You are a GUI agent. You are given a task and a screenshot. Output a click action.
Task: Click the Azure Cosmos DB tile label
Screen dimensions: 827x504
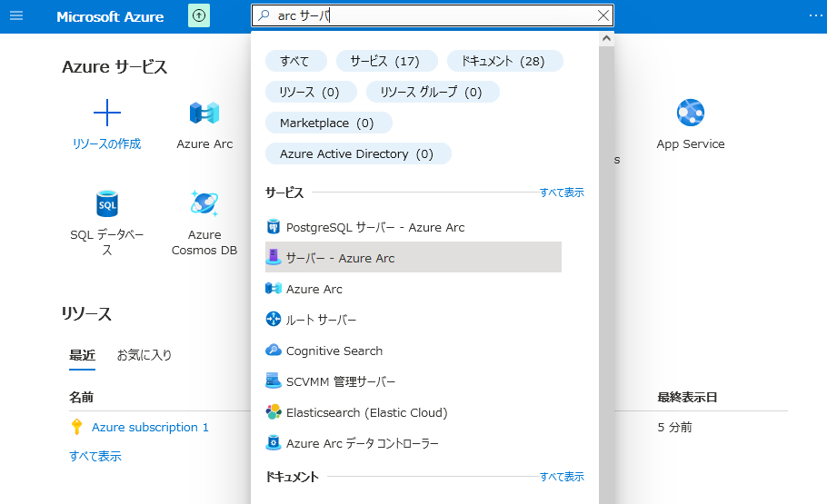pyautogui.click(x=204, y=242)
